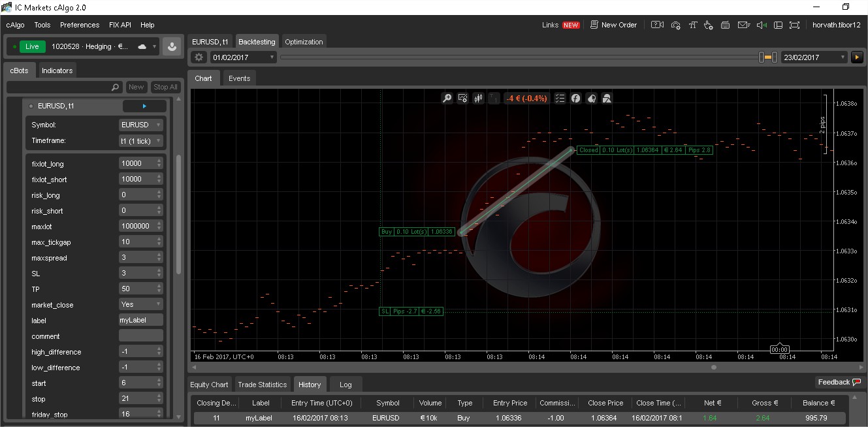Image resolution: width=868 pixels, height=427 pixels.
Task: Open the chart zoom magnifier tool
Action: [x=447, y=98]
